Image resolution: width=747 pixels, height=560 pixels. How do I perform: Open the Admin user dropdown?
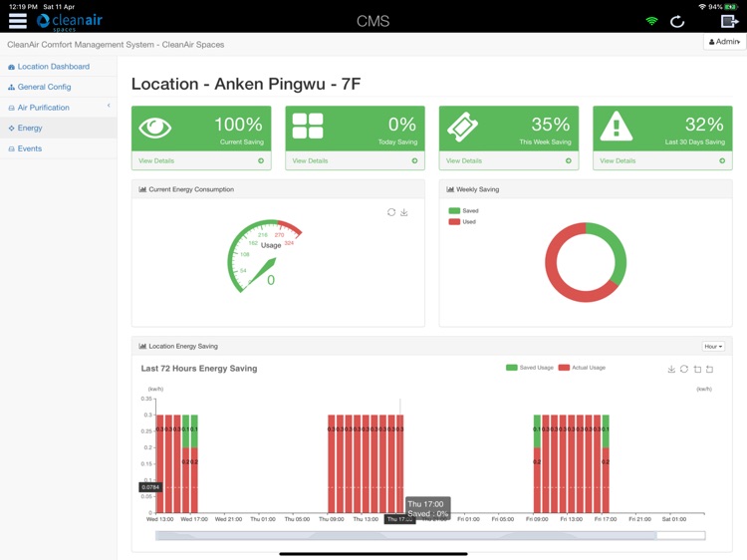pyautogui.click(x=724, y=42)
